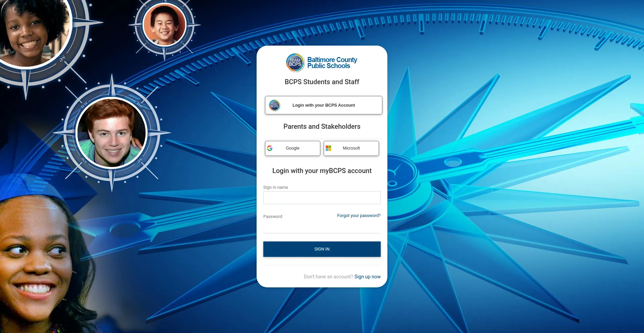Screen dimensions: 644x333
Task: Click the Google G logo icon
Action: (270, 148)
